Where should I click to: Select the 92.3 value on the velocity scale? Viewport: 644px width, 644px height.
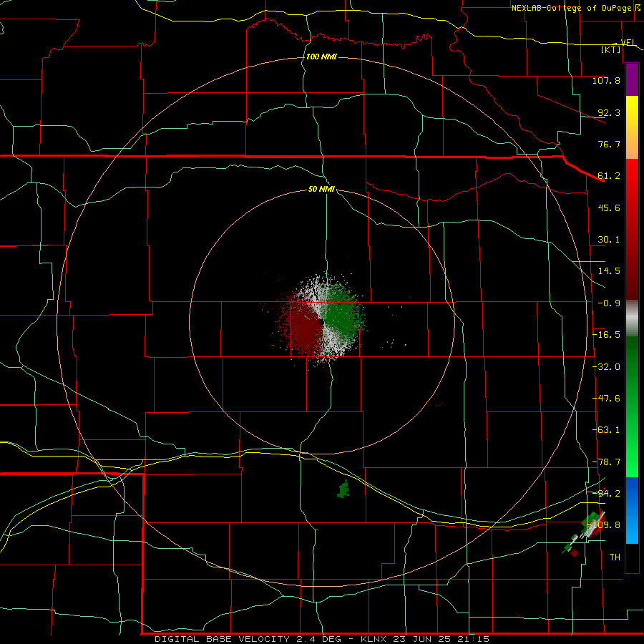pyautogui.click(x=609, y=112)
